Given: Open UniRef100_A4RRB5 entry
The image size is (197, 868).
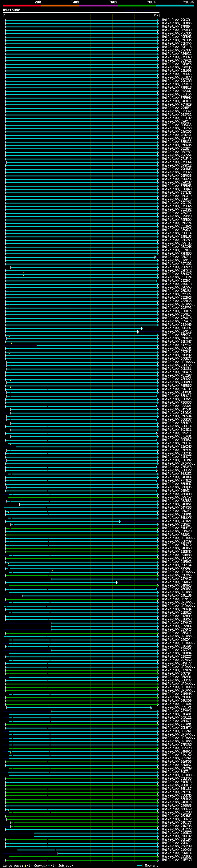Looking at the screenshot, I should (177, 386).
